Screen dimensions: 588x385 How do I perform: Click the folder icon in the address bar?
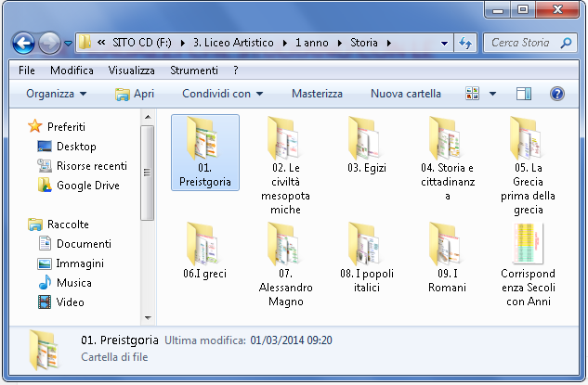coord(85,43)
